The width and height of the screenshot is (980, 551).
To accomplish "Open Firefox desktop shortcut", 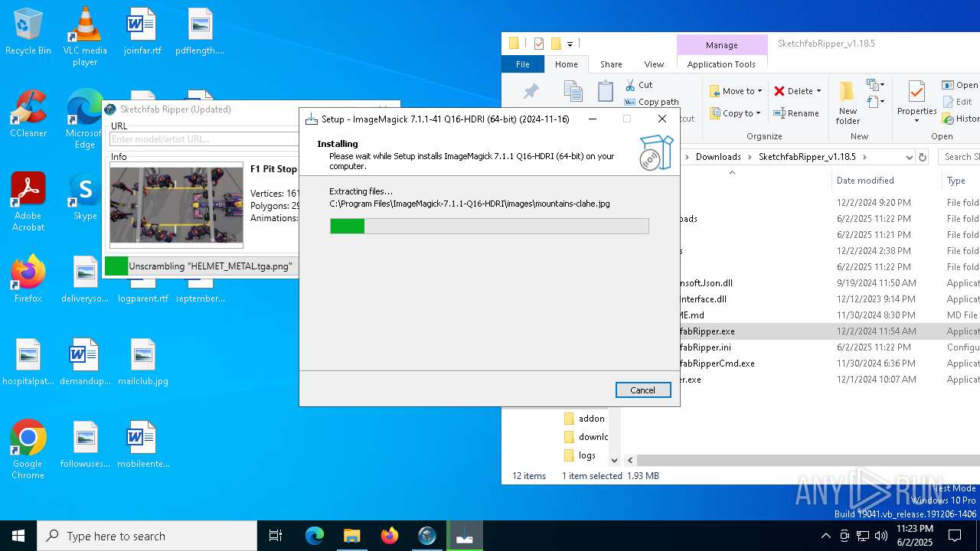I will (x=28, y=279).
